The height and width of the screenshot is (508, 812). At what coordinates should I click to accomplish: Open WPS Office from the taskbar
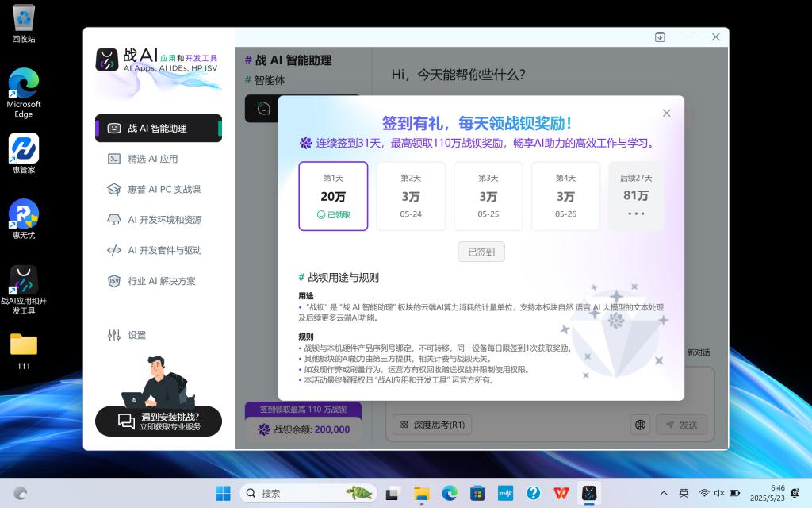[561, 493]
